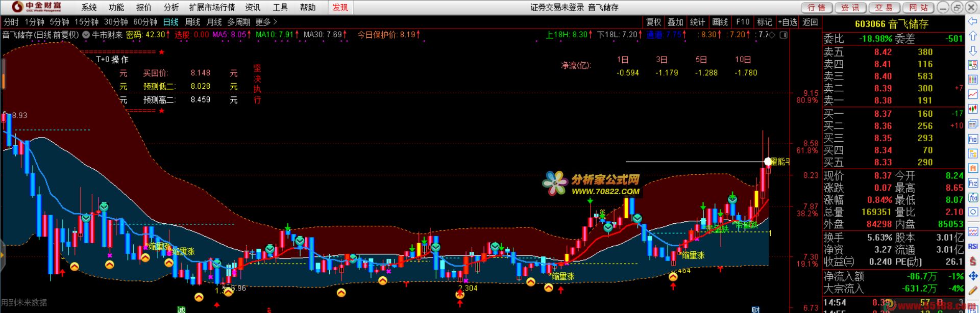Click the stock title 603066 音飞储存
Screen dimensions: 980x313
pyautogui.click(x=891, y=23)
